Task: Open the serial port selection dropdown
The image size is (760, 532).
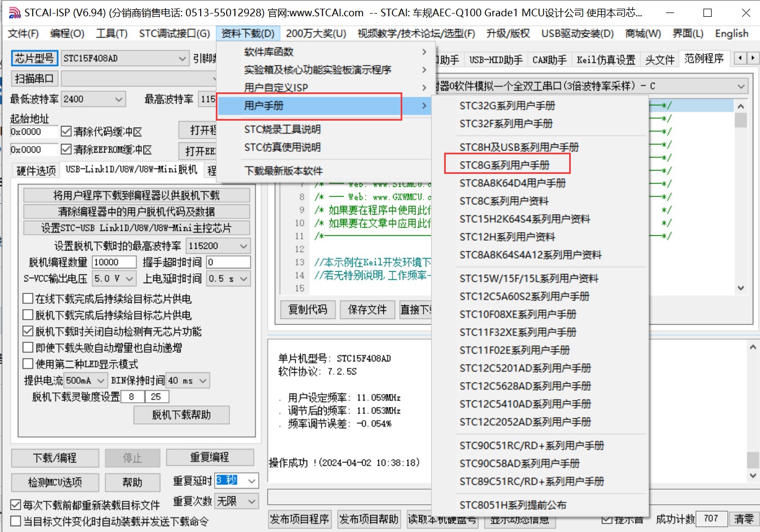Action: [139, 79]
